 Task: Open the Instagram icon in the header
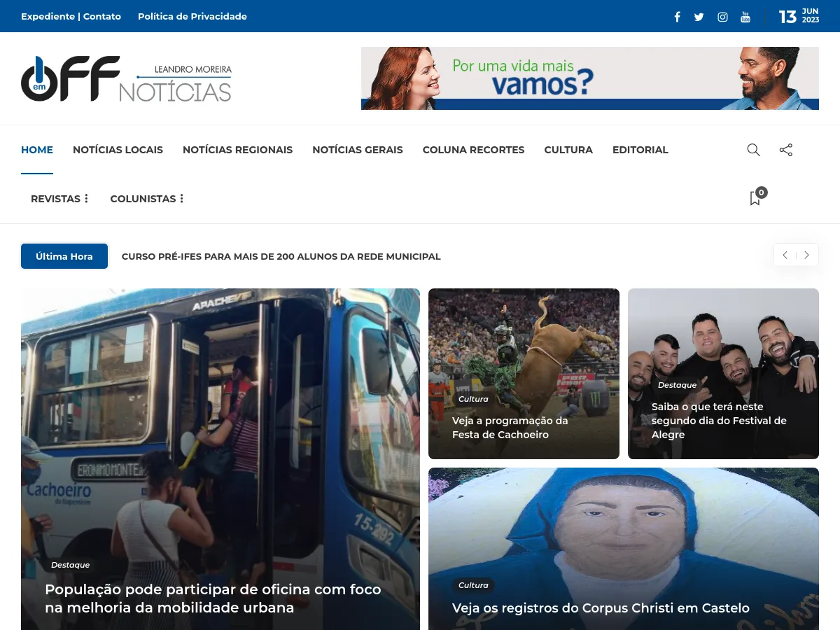tap(722, 17)
